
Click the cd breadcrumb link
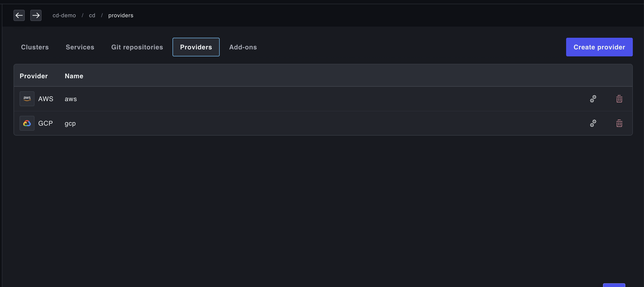(92, 15)
